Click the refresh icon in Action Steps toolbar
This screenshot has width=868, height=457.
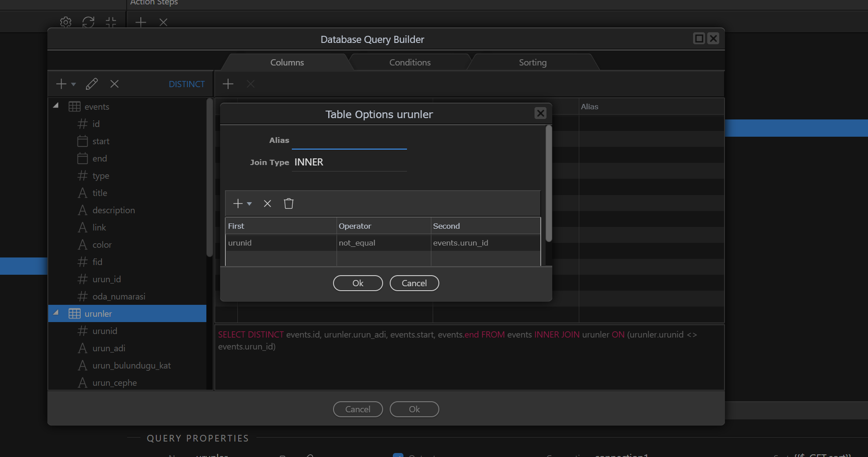click(x=88, y=22)
